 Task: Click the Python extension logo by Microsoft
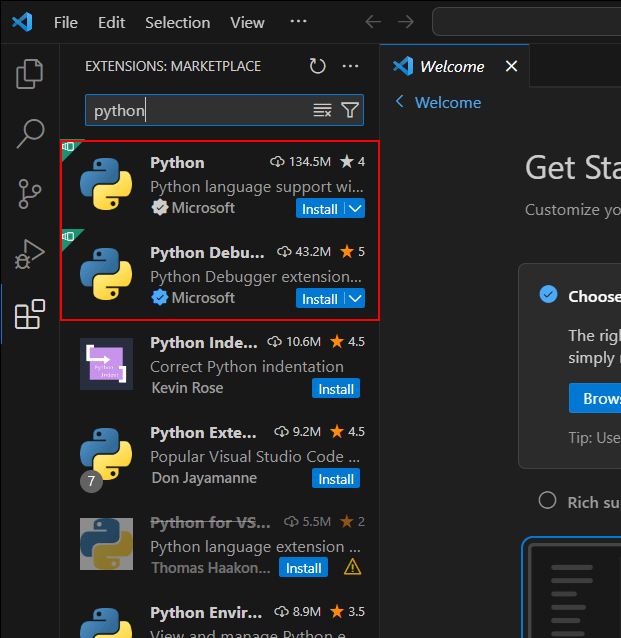click(x=106, y=184)
